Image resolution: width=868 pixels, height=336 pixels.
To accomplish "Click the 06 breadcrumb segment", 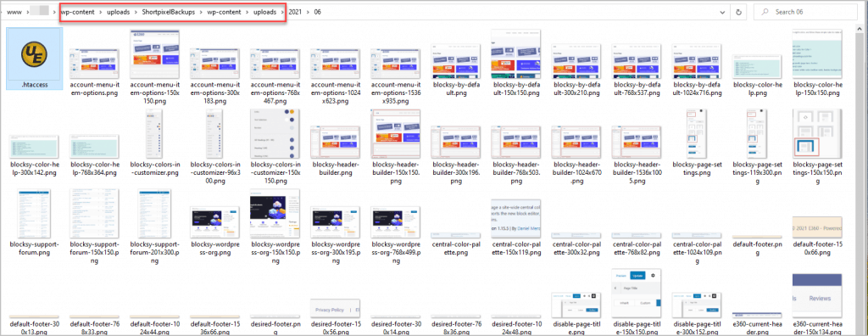I will pyautogui.click(x=317, y=12).
